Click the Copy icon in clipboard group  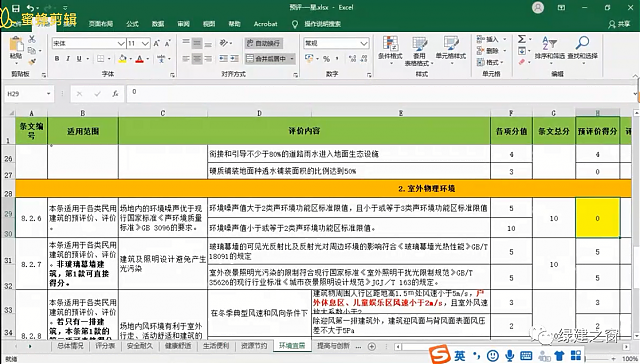point(31,51)
